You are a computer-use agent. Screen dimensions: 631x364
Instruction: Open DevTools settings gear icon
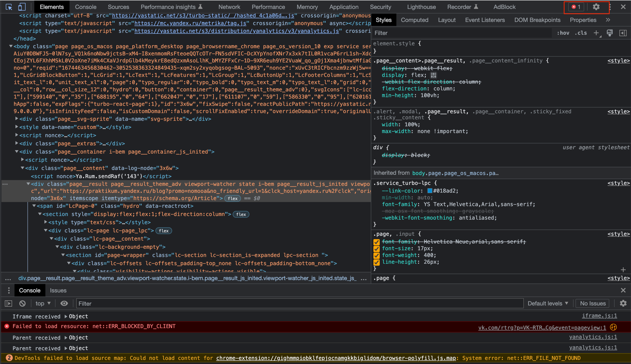596,7
